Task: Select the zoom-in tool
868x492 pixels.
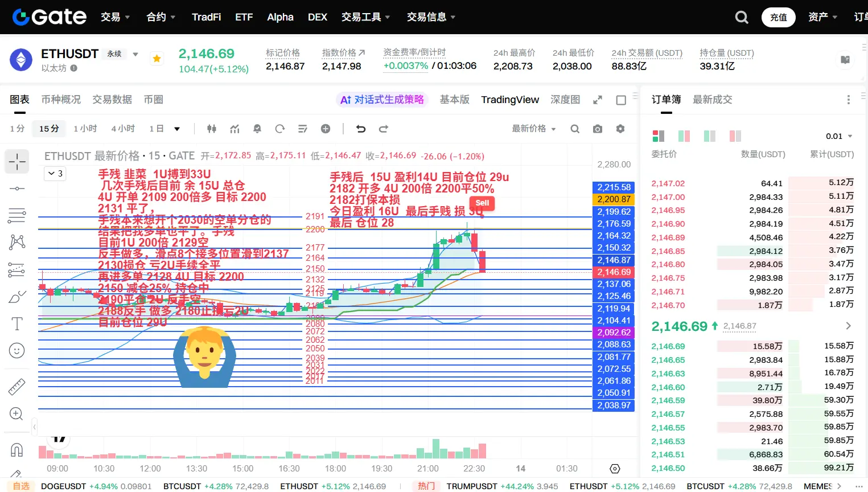Action: coord(17,414)
